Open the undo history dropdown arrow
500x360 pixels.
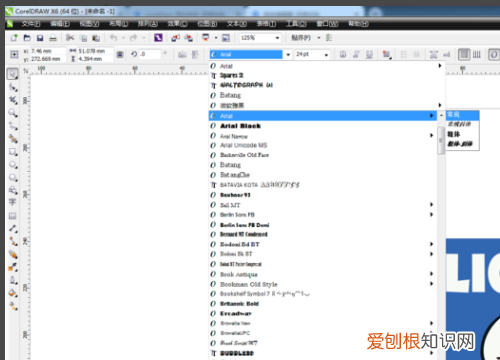tap(123, 38)
